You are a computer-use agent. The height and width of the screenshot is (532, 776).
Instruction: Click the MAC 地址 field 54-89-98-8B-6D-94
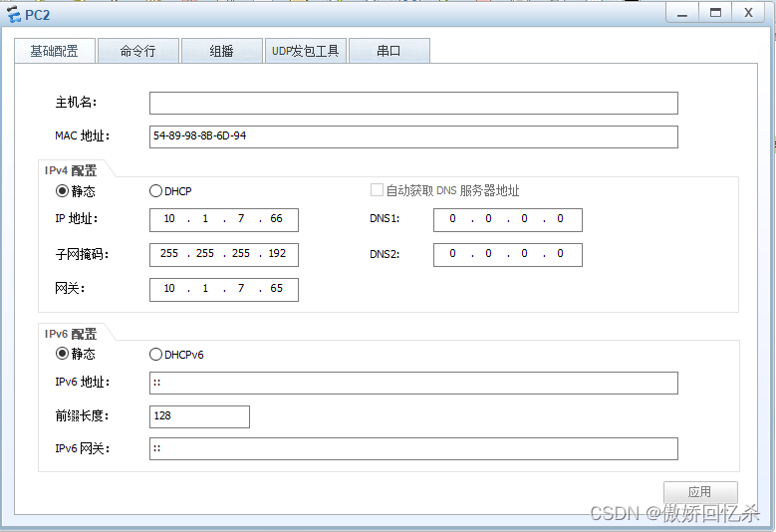click(413, 136)
